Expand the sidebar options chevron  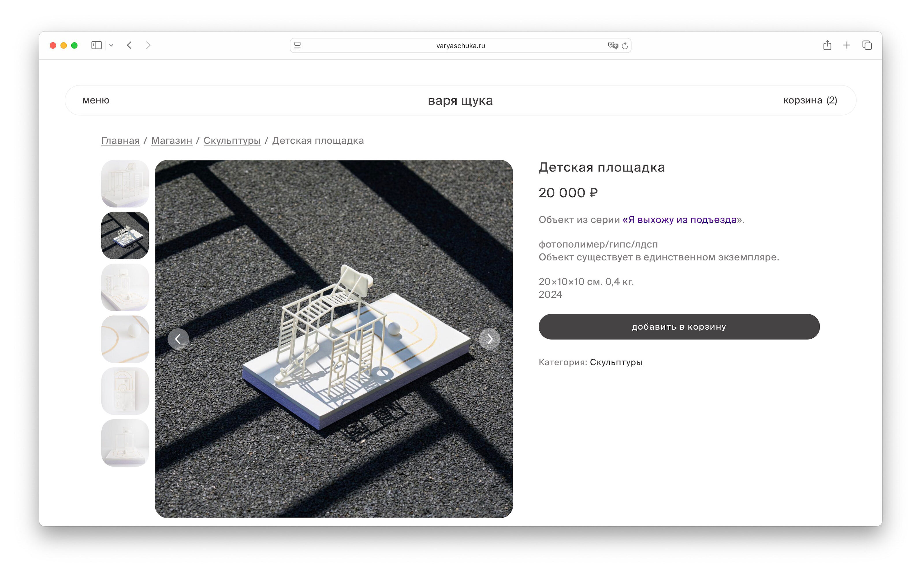[111, 46]
